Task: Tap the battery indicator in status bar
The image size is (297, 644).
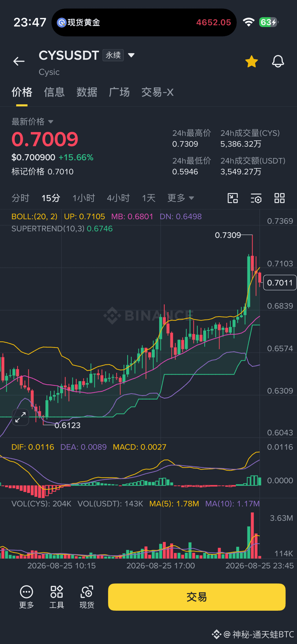Action: [269, 22]
